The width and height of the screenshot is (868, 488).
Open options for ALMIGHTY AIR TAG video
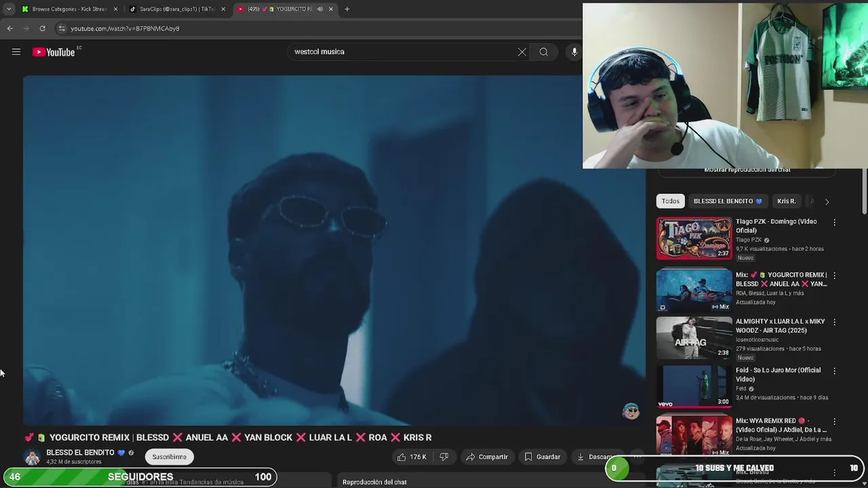click(x=834, y=323)
